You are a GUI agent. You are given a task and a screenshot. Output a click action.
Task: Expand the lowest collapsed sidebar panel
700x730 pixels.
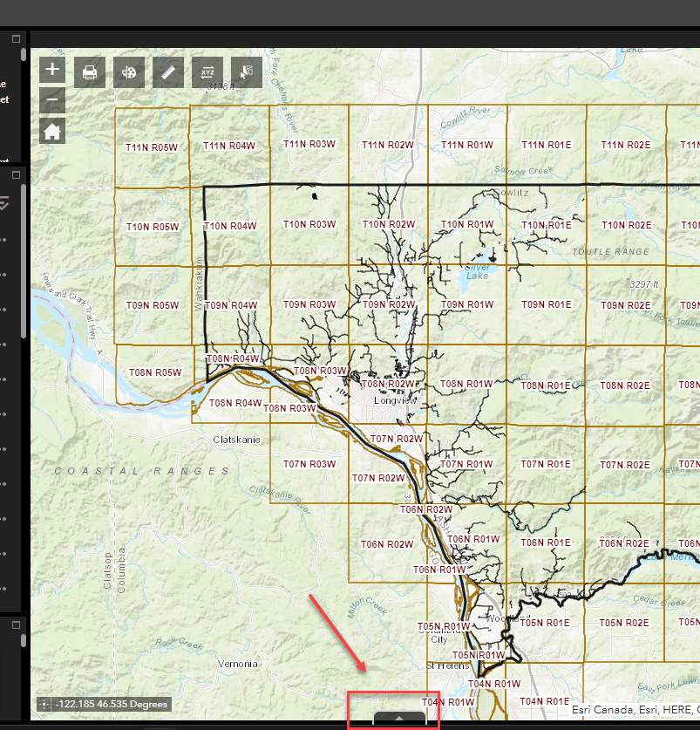point(14,624)
